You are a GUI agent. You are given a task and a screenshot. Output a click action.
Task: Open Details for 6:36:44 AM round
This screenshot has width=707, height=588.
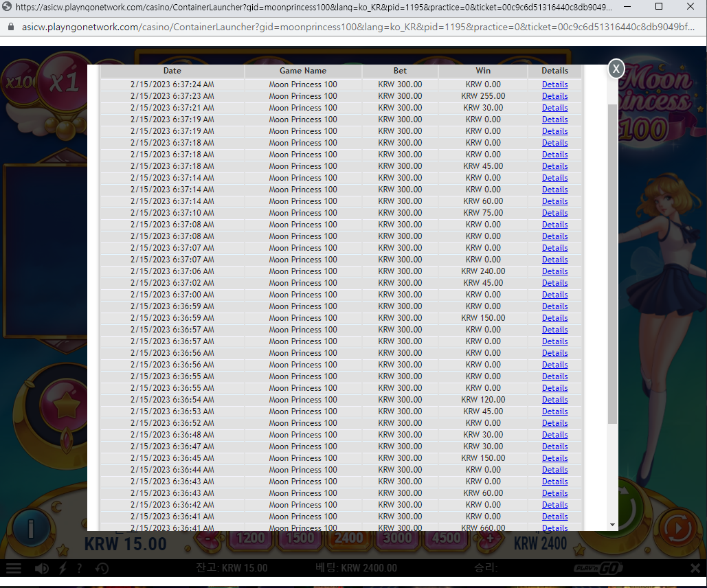pos(554,470)
